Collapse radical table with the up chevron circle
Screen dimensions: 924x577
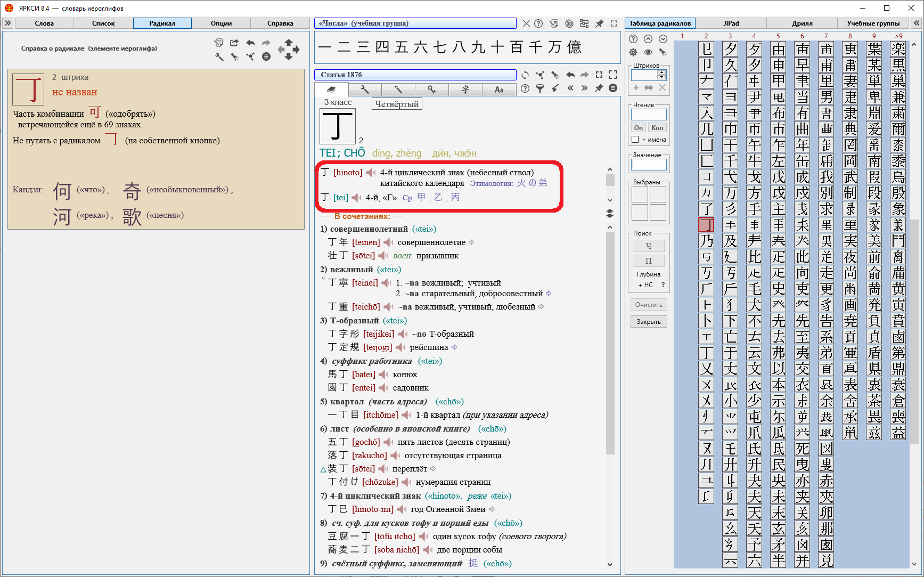(x=648, y=39)
